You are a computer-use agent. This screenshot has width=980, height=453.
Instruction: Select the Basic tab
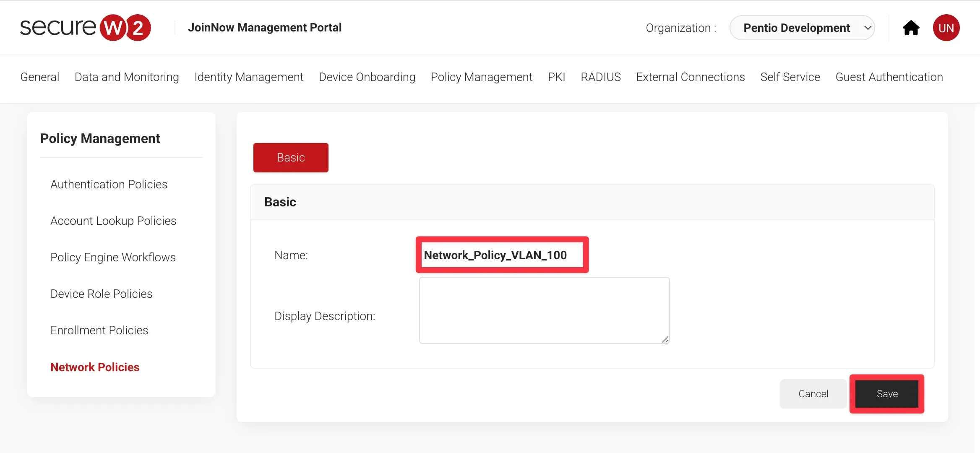click(x=291, y=158)
